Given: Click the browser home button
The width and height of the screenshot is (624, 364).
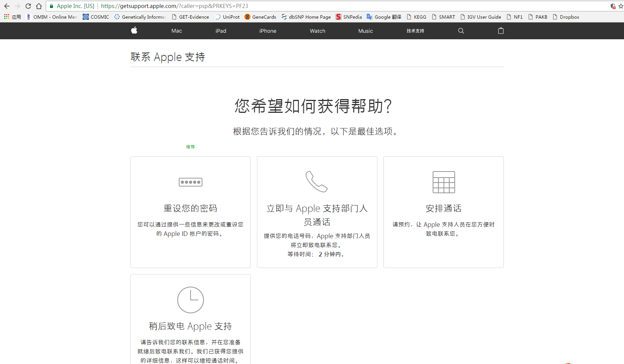Looking at the screenshot, I should coord(38,6).
